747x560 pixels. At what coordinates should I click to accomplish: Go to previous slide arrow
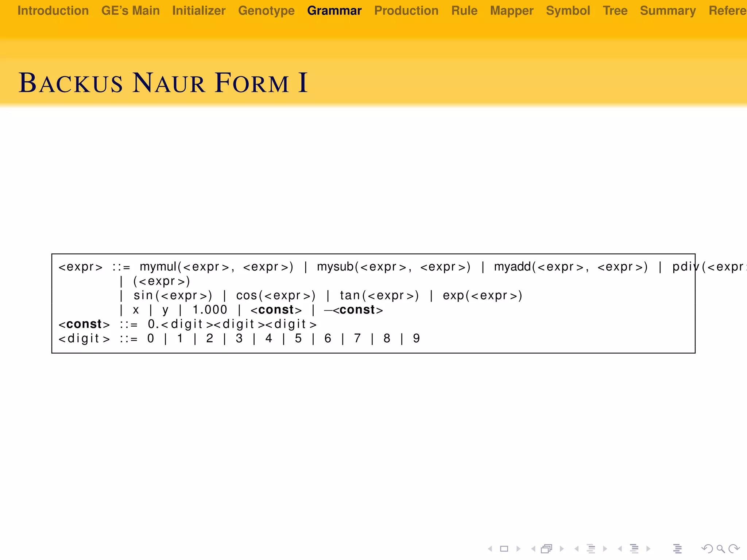coord(490,549)
